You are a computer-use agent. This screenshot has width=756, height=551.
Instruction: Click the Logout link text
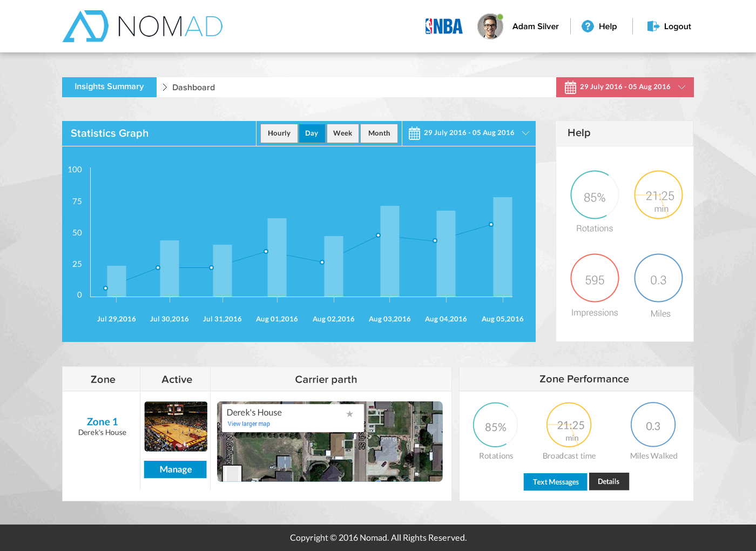(x=677, y=26)
